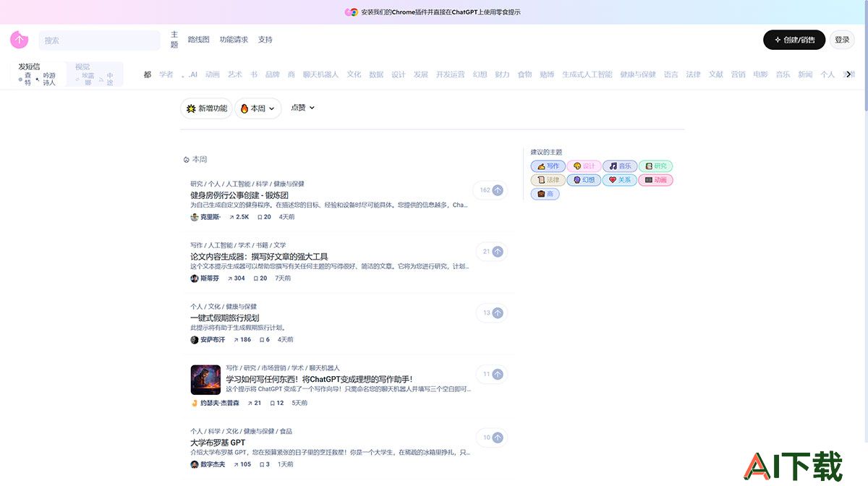Image resolution: width=868 pixels, height=486 pixels.
Task: Open 主题 in the top navigation
Action: [x=174, y=40]
